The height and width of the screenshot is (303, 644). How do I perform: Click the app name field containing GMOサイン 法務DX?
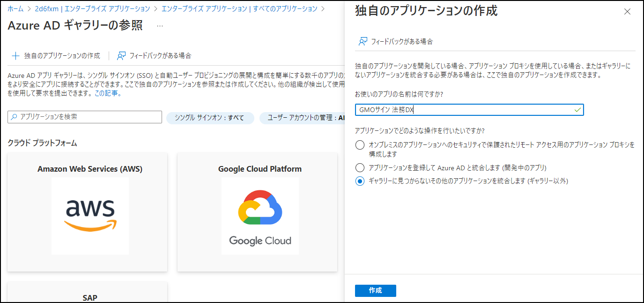(469, 110)
